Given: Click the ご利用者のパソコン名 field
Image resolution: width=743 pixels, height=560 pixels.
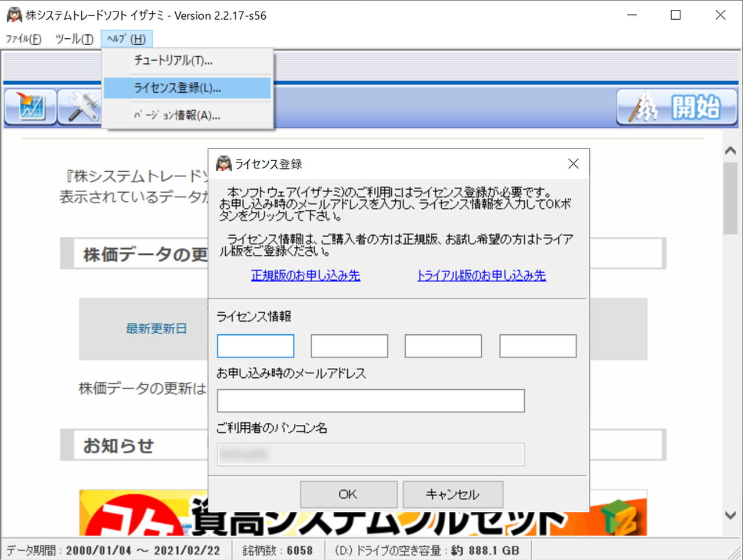Looking at the screenshot, I should point(371,455).
